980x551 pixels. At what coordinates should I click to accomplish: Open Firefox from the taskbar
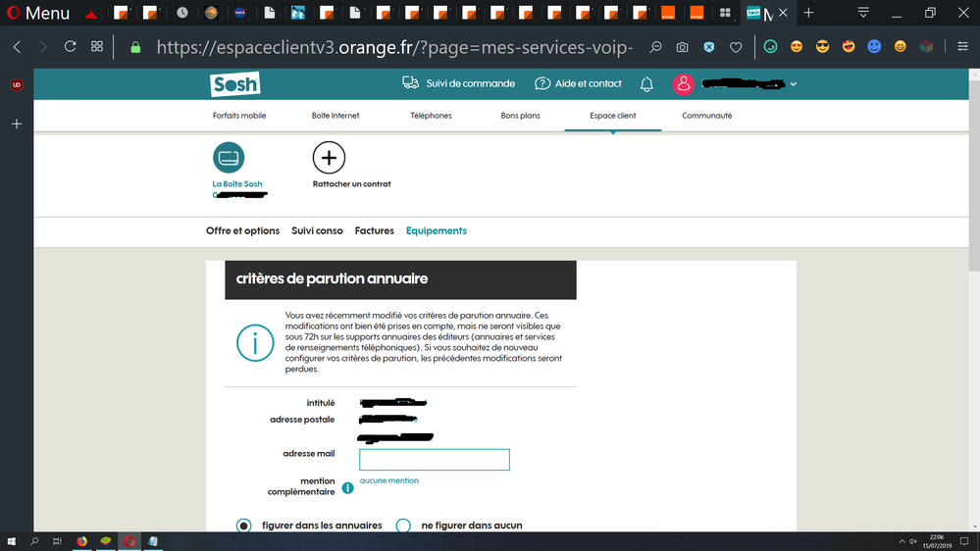point(81,541)
